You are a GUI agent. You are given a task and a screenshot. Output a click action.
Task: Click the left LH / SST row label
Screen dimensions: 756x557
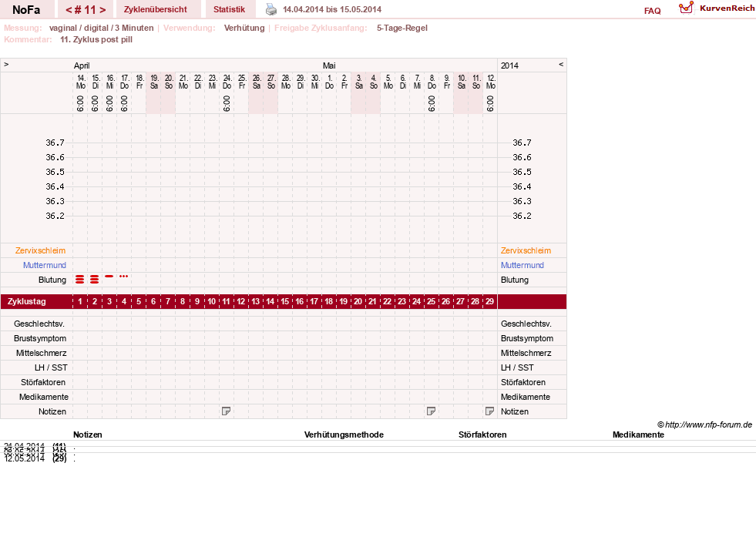pyautogui.click(x=51, y=367)
